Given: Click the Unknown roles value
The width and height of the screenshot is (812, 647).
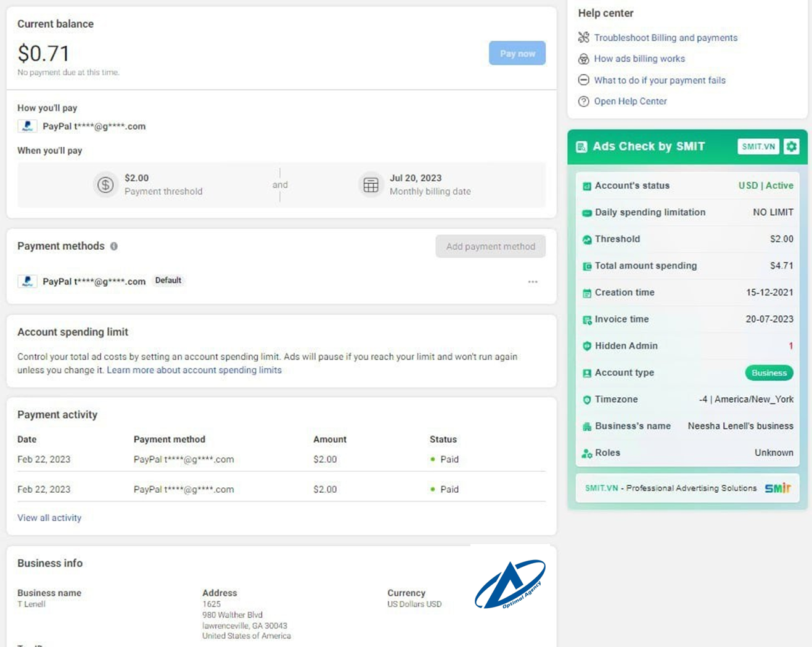Looking at the screenshot, I should point(774,453).
